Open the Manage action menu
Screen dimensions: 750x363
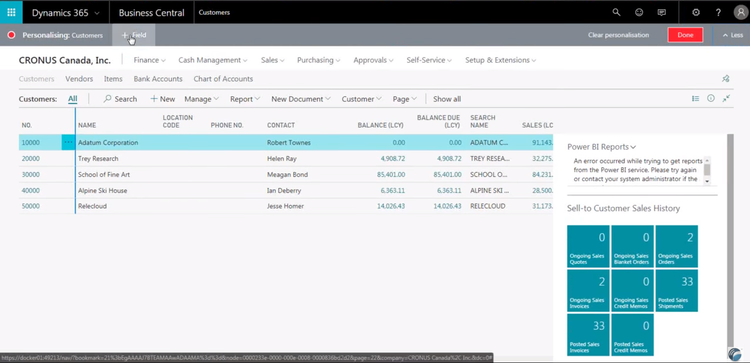[x=201, y=99]
